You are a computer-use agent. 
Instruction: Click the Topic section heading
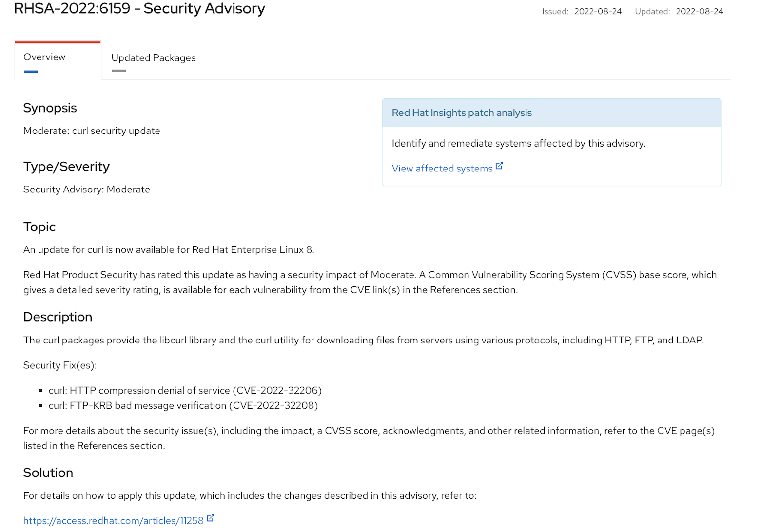tap(39, 227)
